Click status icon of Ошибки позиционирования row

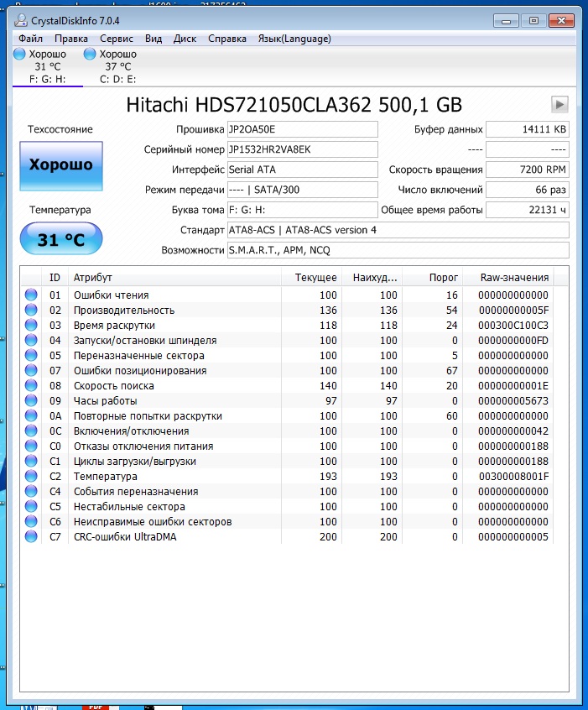pos(31,370)
